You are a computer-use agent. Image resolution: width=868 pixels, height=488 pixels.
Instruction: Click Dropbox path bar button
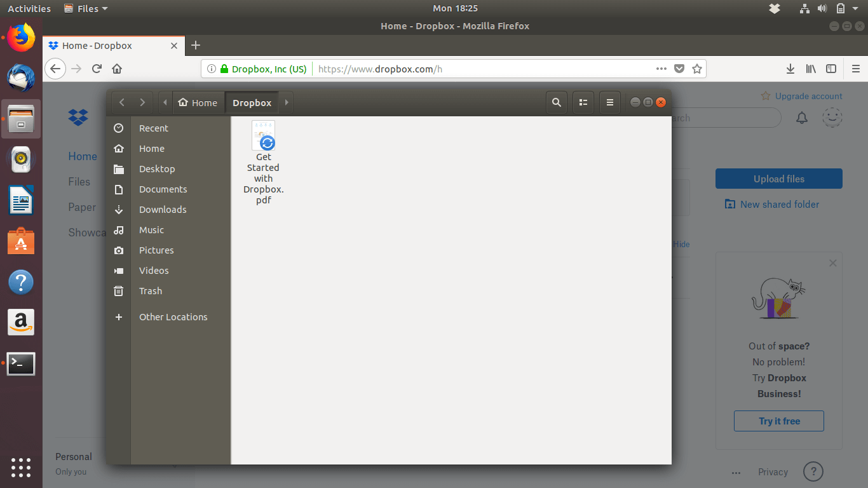[x=252, y=102]
